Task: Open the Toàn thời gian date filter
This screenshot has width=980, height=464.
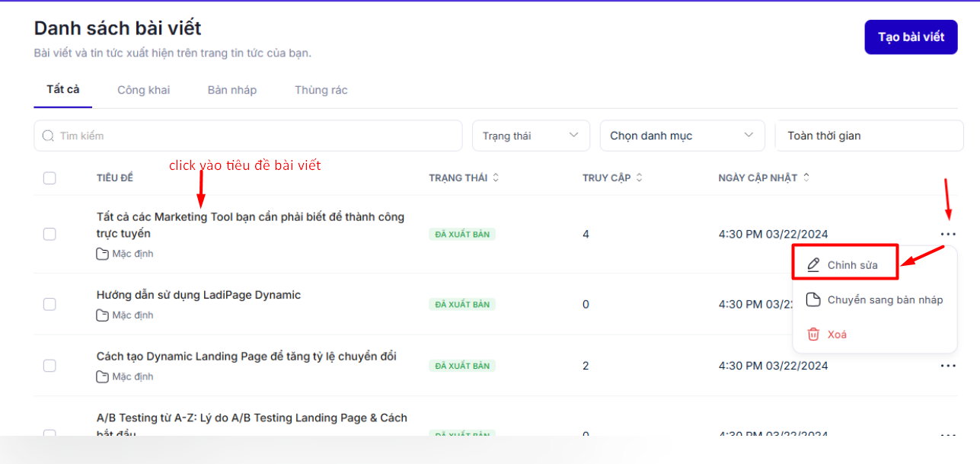Action: pyautogui.click(x=870, y=136)
